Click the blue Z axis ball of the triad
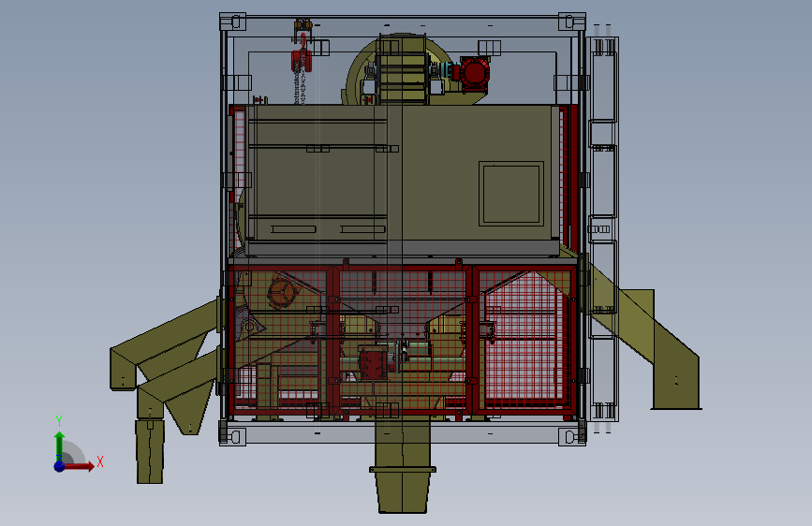812x526 pixels. (x=59, y=466)
